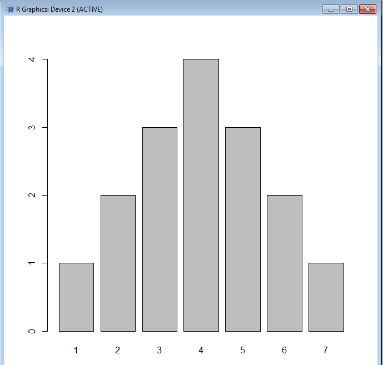
Task: Click the y-axis tick label '1'
Action: (32, 263)
